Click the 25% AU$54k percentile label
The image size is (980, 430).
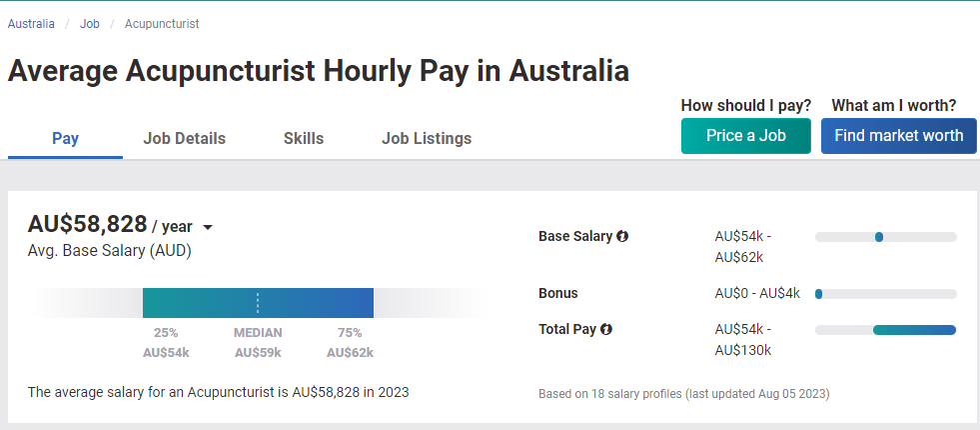(x=166, y=342)
